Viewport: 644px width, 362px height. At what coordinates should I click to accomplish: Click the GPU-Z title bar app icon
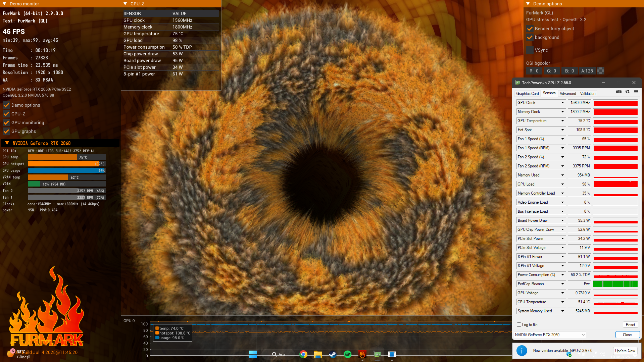point(517,83)
